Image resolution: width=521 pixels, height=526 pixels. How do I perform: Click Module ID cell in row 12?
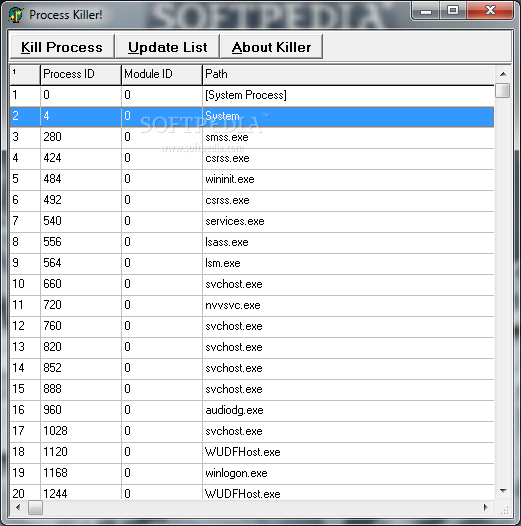[x=162, y=326]
